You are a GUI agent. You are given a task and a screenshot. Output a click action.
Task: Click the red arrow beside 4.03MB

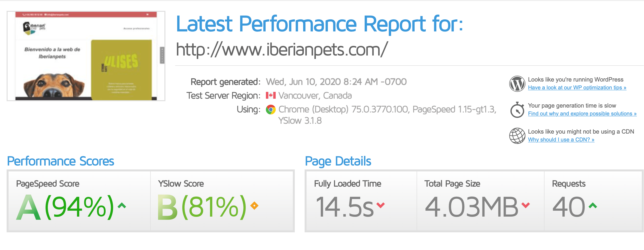point(525,205)
